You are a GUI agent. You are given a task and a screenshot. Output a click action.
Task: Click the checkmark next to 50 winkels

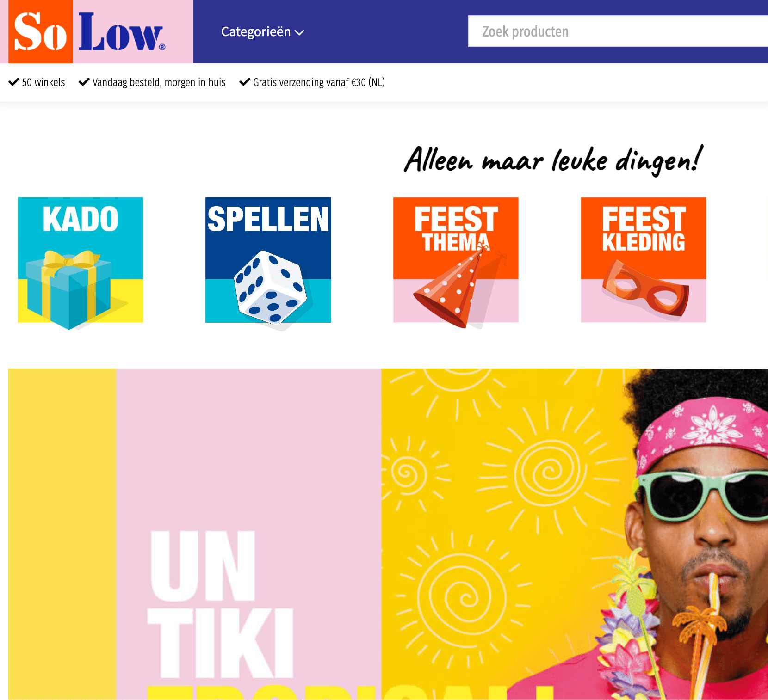pos(14,82)
